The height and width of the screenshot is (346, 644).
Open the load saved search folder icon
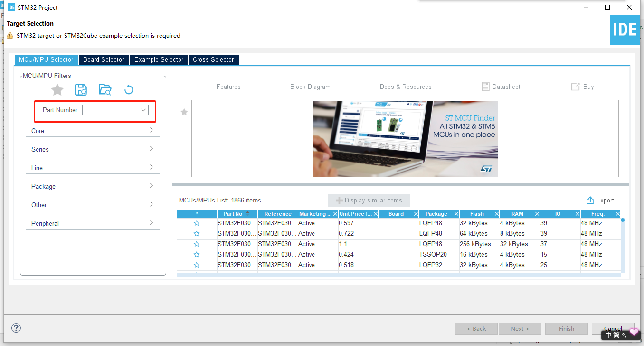click(104, 89)
